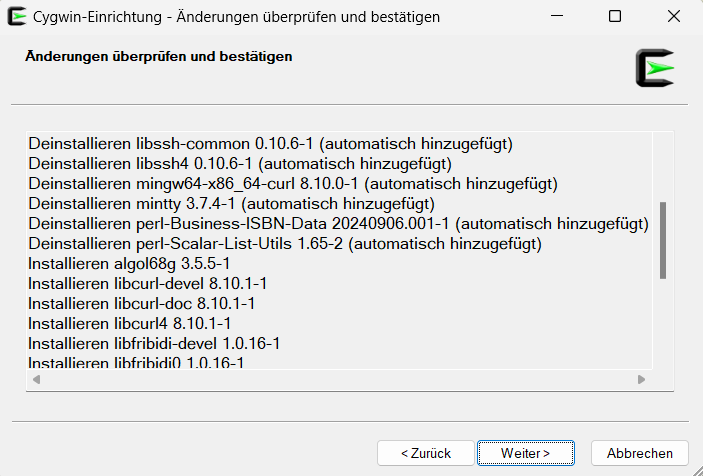Select the Deinstallieren mintty 3.7.4-1 line
This screenshot has height=476, width=703.
pyautogui.click(x=231, y=204)
